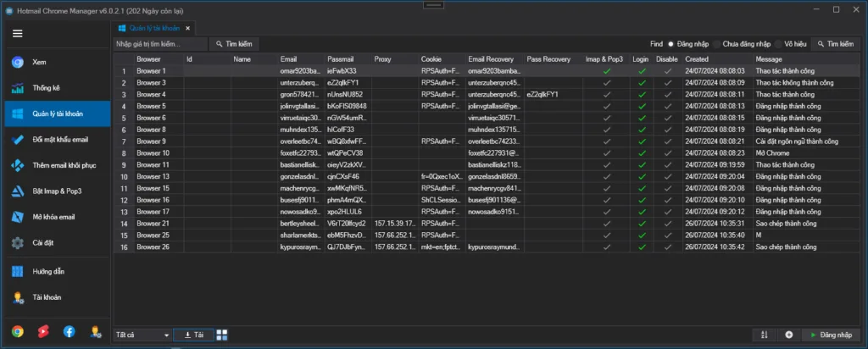Click the Mở khóa email icon
The image size is (868, 349).
(18, 217)
